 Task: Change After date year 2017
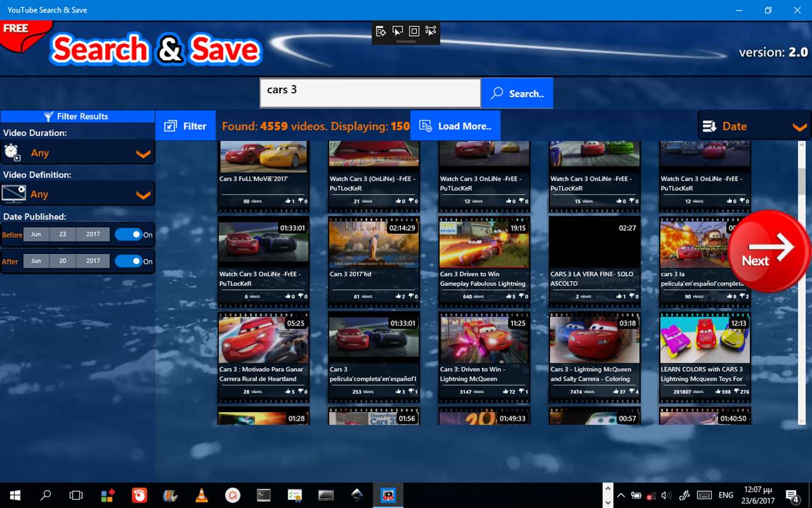pyautogui.click(x=93, y=261)
